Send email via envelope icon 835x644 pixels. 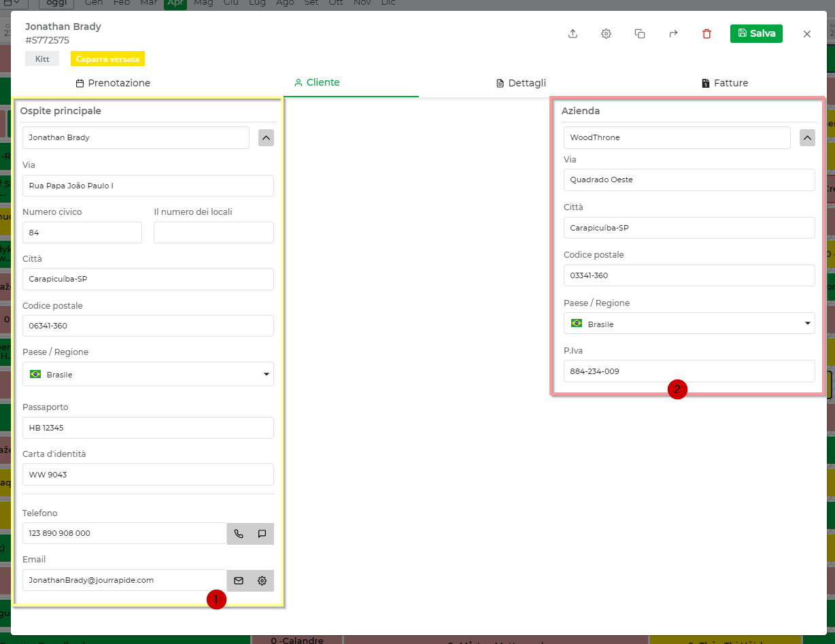pyautogui.click(x=239, y=581)
